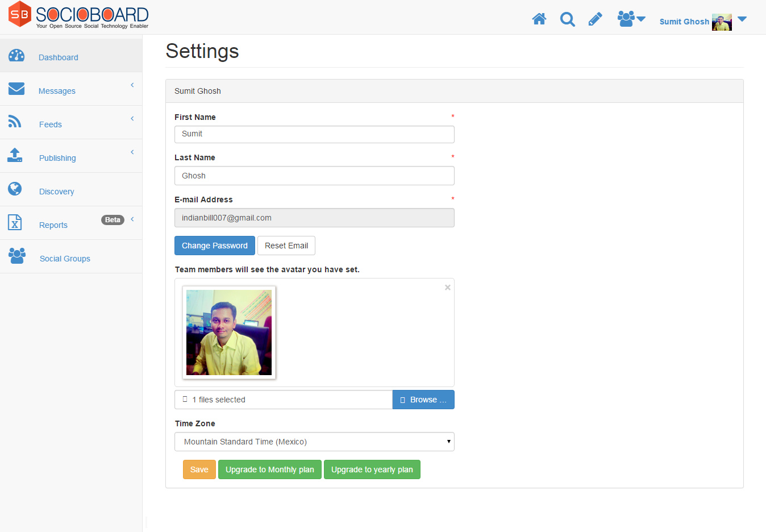Viewport: 766px width, 532px height.
Task: Click Upgrade to Monthly plan
Action: [270, 469]
